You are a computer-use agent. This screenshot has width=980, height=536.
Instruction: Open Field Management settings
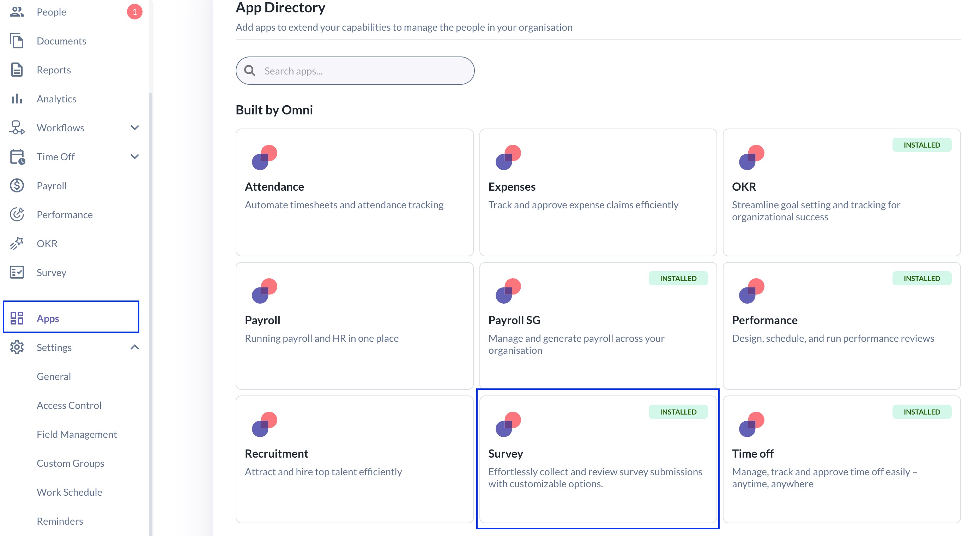click(x=77, y=434)
